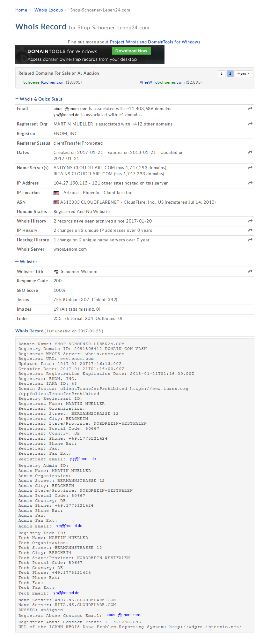
Task: Click the IP History arrow icon
Action: 250,230
